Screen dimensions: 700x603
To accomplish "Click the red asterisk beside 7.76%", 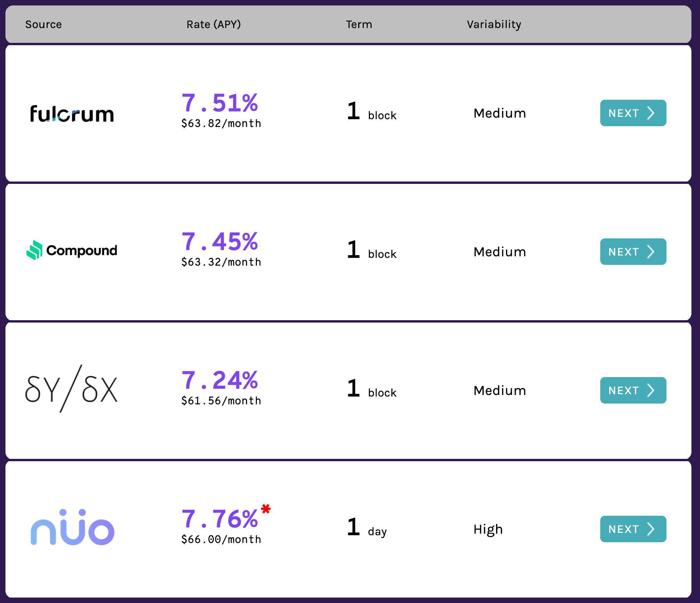I will tap(266, 509).
